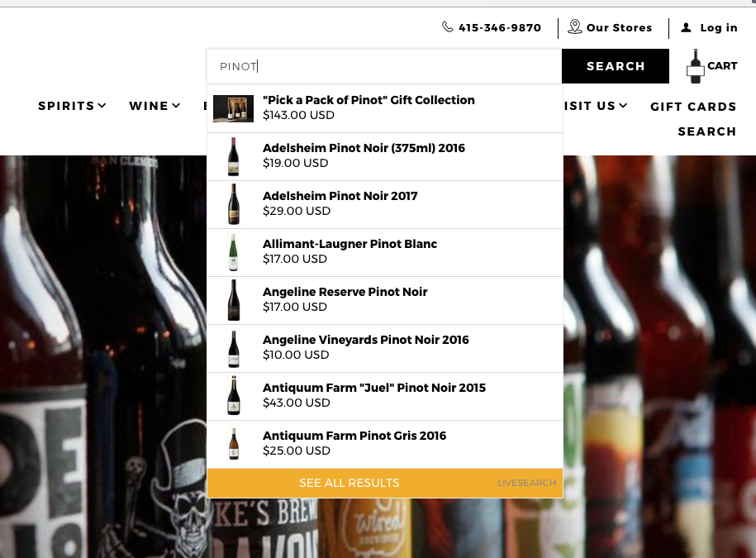Image resolution: width=756 pixels, height=558 pixels.
Task: Open the shopping cart
Action: [709, 65]
